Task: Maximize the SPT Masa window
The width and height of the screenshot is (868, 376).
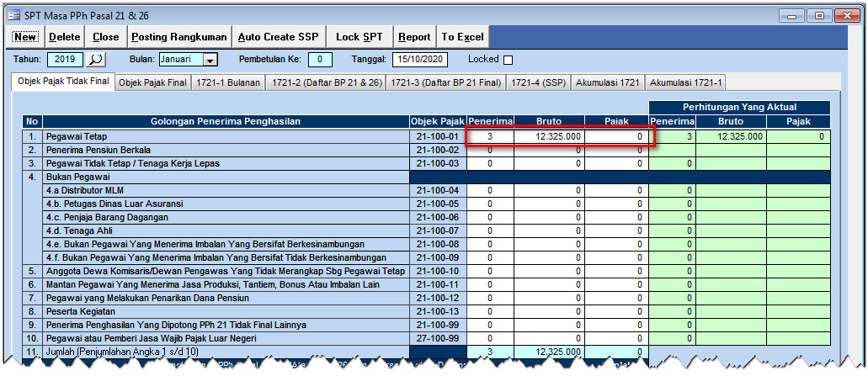Action: tap(817, 14)
